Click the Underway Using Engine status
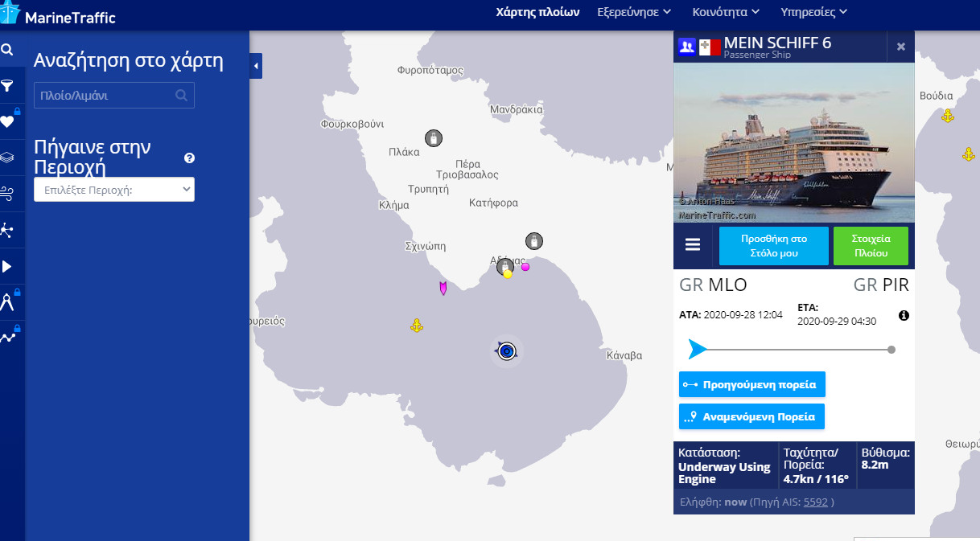Viewport: 980px width, 541px height. coord(724,473)
